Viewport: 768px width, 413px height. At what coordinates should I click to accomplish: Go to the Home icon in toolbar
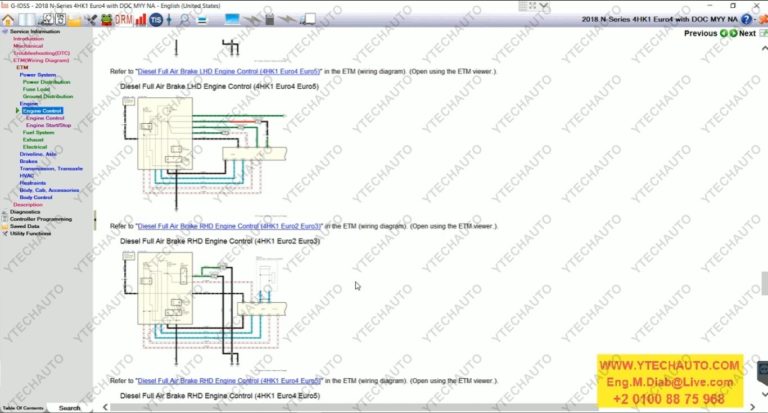(8, 20)
